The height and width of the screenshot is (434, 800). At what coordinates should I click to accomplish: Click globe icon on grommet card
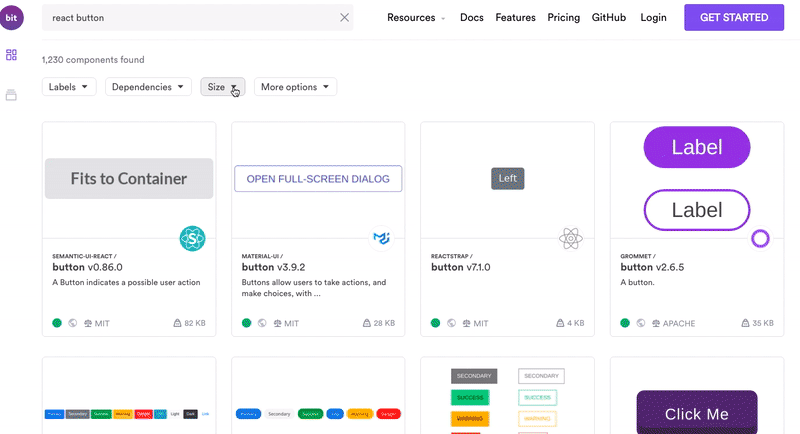coord(641,323)
